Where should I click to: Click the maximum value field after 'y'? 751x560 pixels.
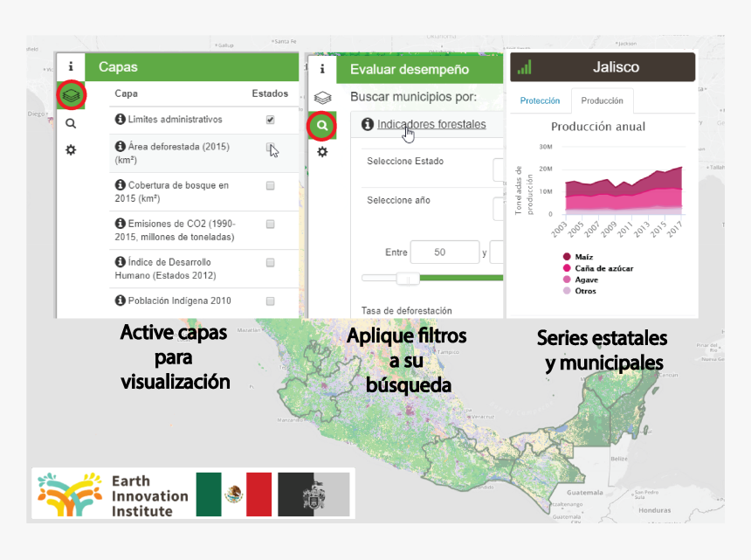tap(497, 252)
